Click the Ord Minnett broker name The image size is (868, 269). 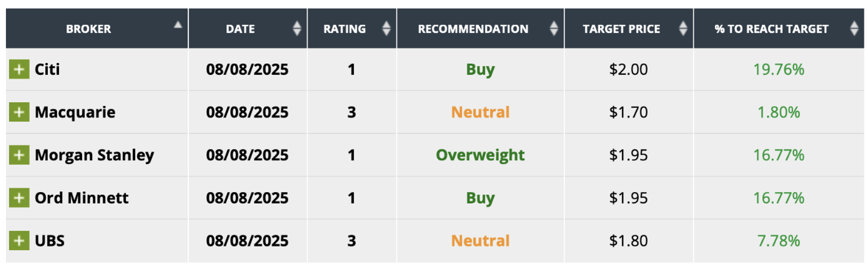click(82, 198)
